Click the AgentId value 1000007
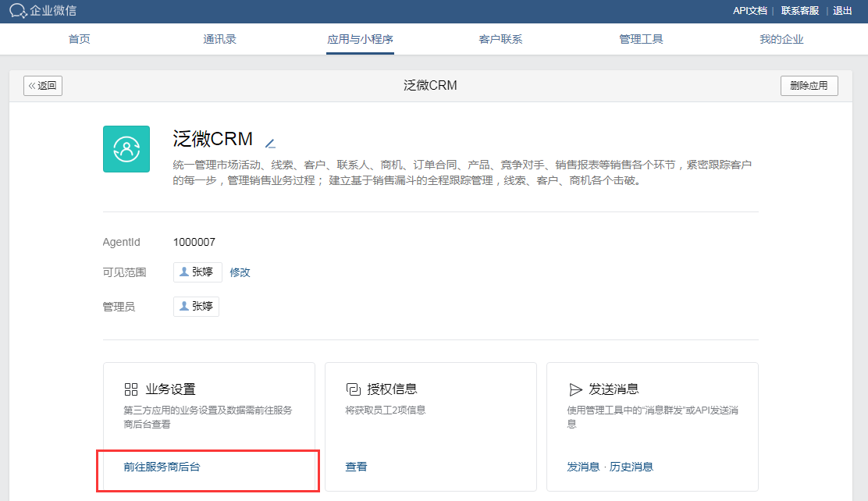This screenshot has width=868, height=501. (194, 242)
